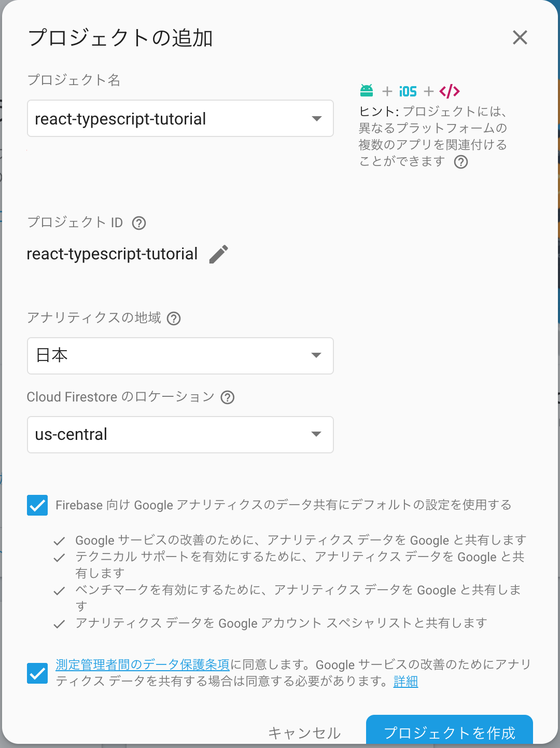Disable the Google アナリティクス default data sharing checkbox

pos(37,505)
